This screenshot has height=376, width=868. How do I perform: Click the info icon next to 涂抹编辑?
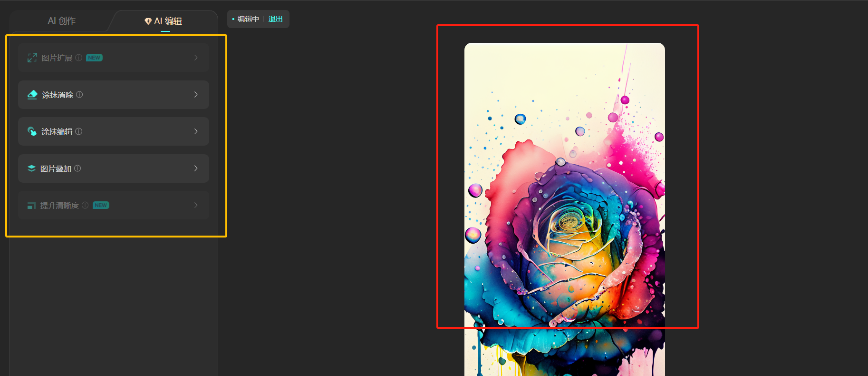[x=79, y=131]
